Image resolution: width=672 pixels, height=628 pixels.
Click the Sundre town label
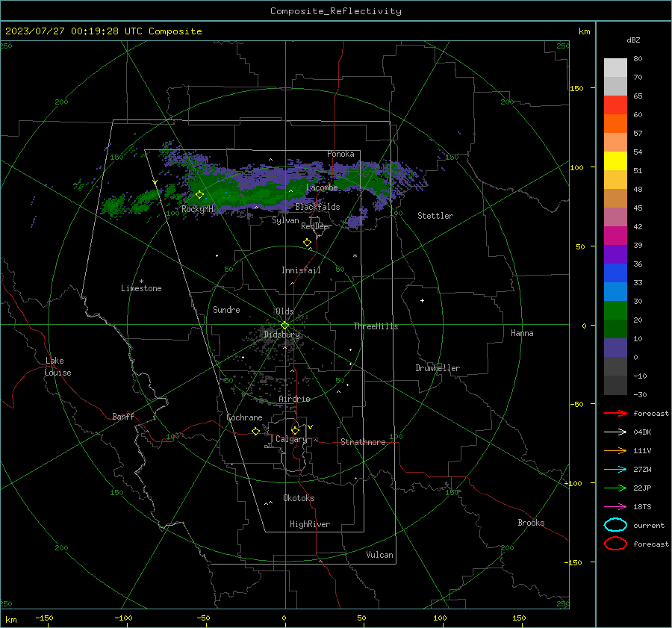point(226,310)
